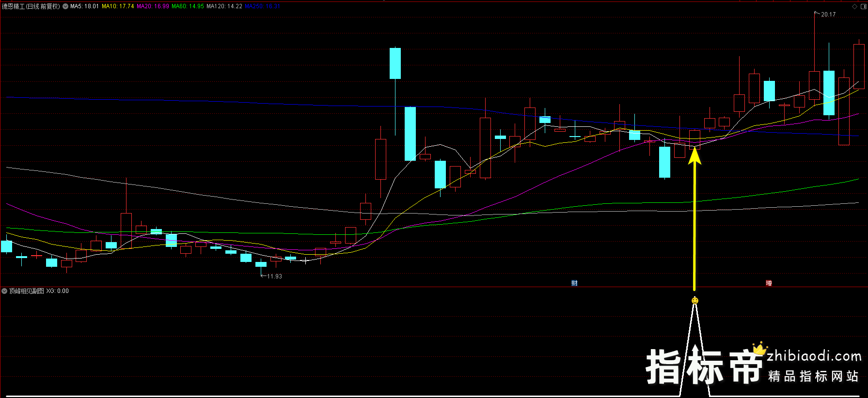The image size is (868, 398).
Task: Click the 11.93 low price label
Action: [274, 276]
